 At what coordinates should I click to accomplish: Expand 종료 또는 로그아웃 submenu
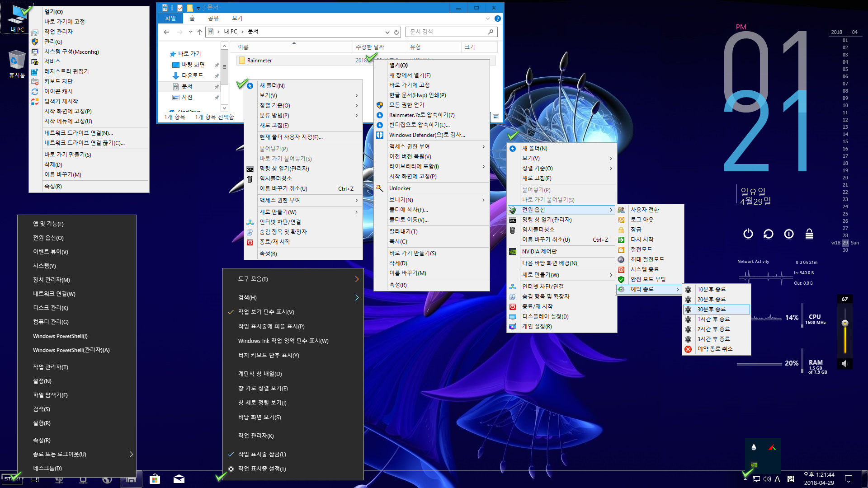point(76,454)
